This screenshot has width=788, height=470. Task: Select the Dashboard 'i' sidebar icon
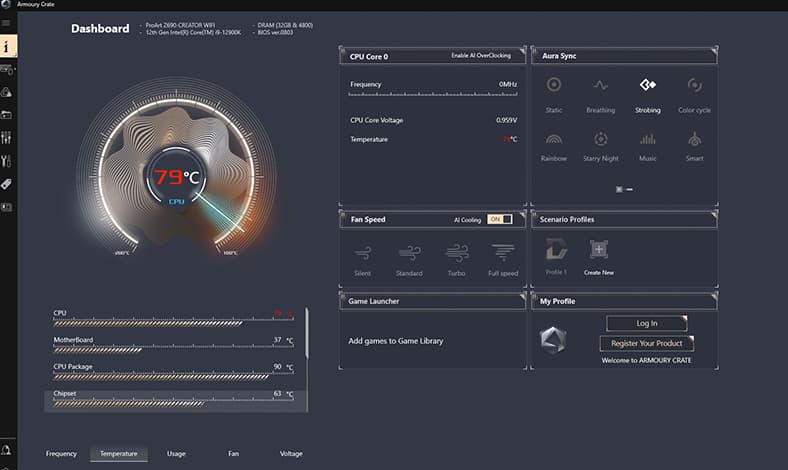point(8,46)
